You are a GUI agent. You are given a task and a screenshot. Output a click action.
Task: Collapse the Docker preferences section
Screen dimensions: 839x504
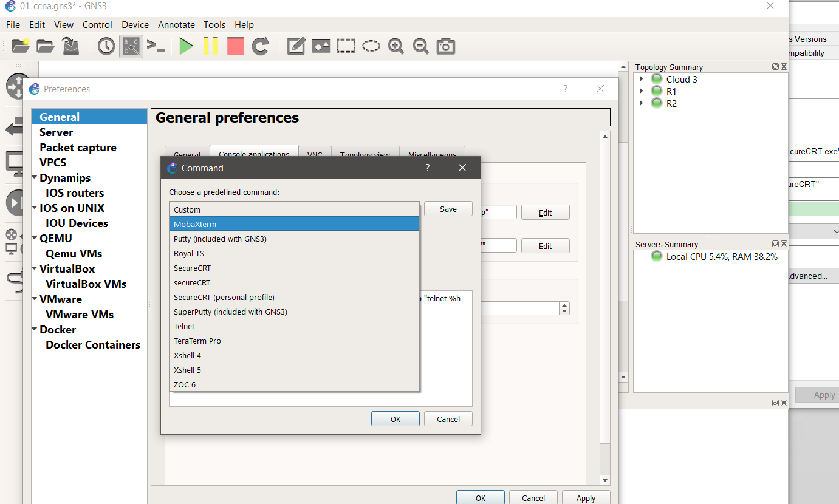coord(35,330)
